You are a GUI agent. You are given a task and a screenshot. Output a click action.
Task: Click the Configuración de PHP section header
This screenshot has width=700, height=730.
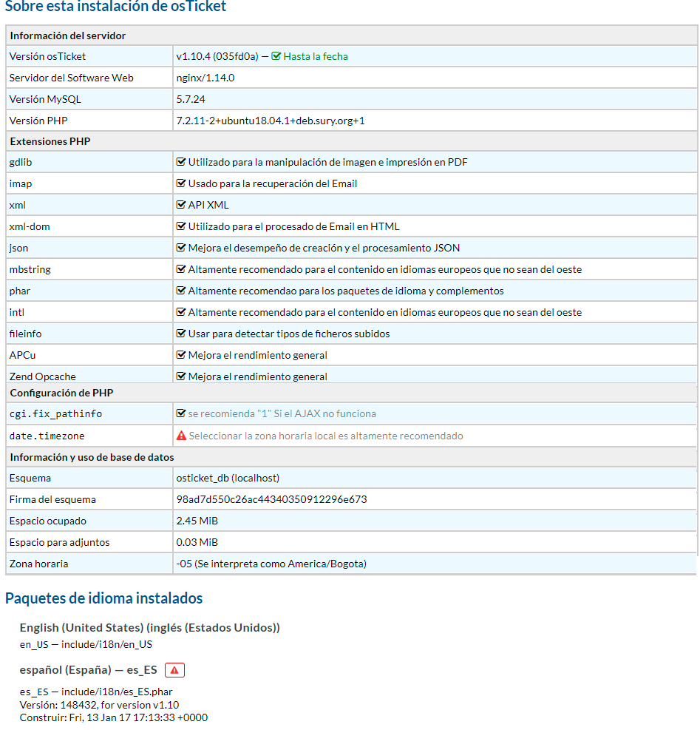[x=61, y=393]
